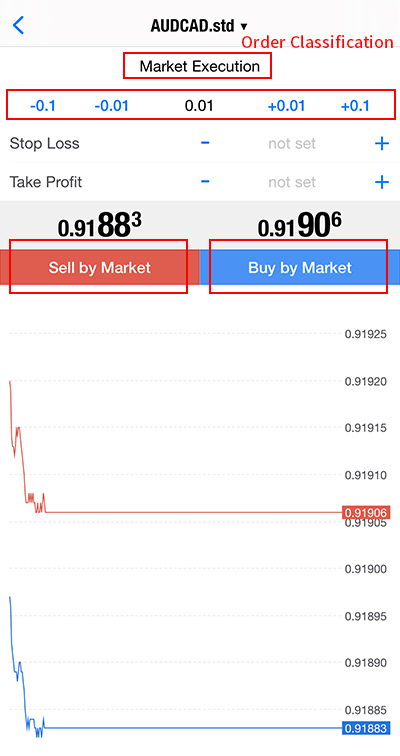This screenshot has width=400, height=756.
Task: Decrease volume by 0.1
Action: click(43, 106)
